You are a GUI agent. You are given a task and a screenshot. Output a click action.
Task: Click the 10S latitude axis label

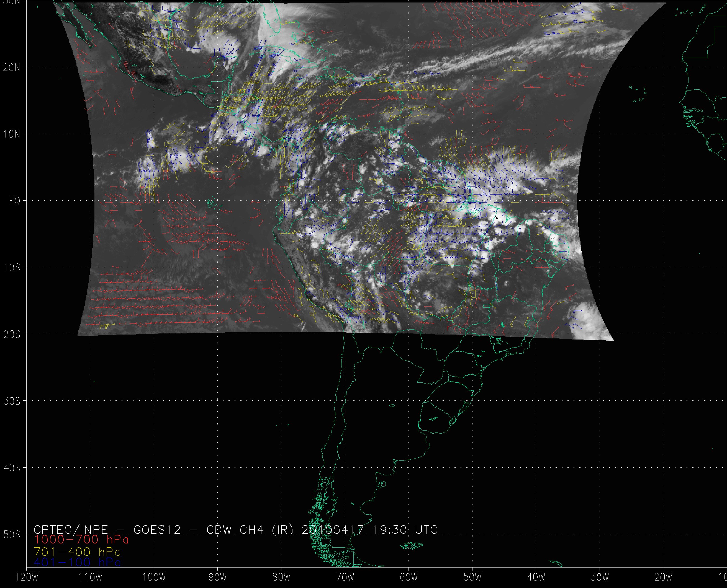coord(12,268)
